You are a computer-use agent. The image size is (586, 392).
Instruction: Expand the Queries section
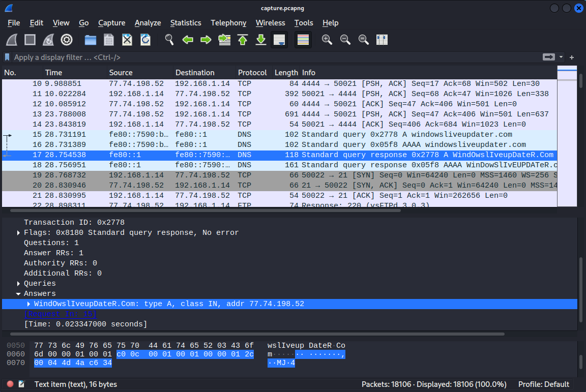pyautogui.click(x=18, y=284)
